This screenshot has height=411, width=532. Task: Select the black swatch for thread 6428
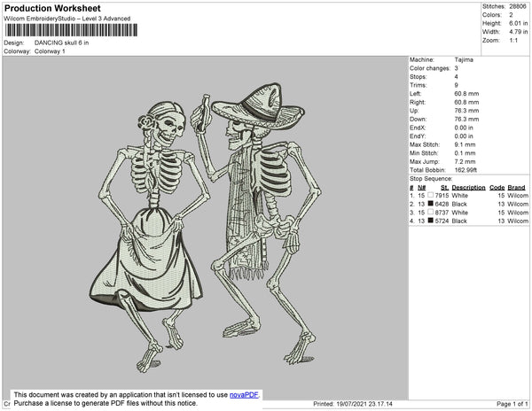[431, 205]
